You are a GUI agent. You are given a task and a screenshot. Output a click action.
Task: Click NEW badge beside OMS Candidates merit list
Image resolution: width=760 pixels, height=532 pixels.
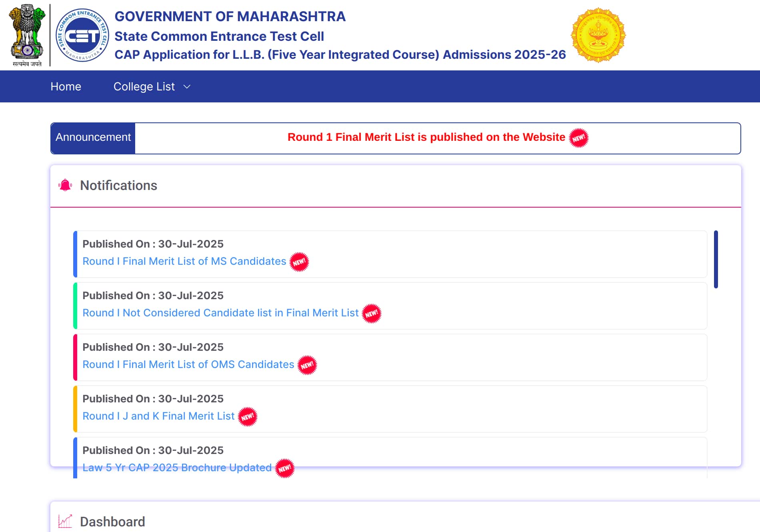[x=307, y=365]
